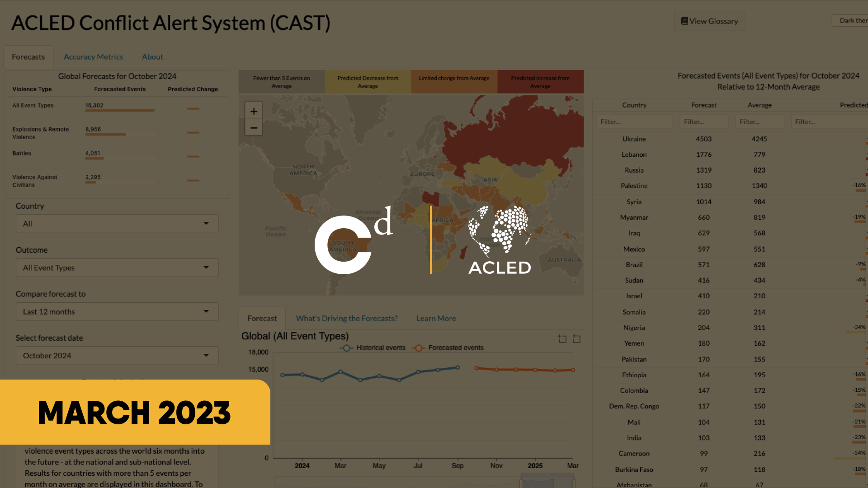Open the About tab
This screenshot has width=868, height=488.
pyautogui.click(x=152, y=57)
